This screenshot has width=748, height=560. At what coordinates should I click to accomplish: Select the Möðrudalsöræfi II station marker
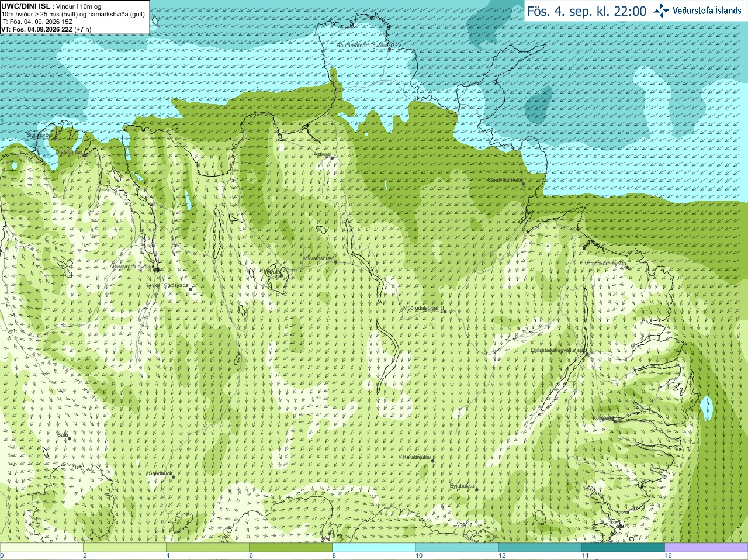pyautogui.click(x=445, y=312)
